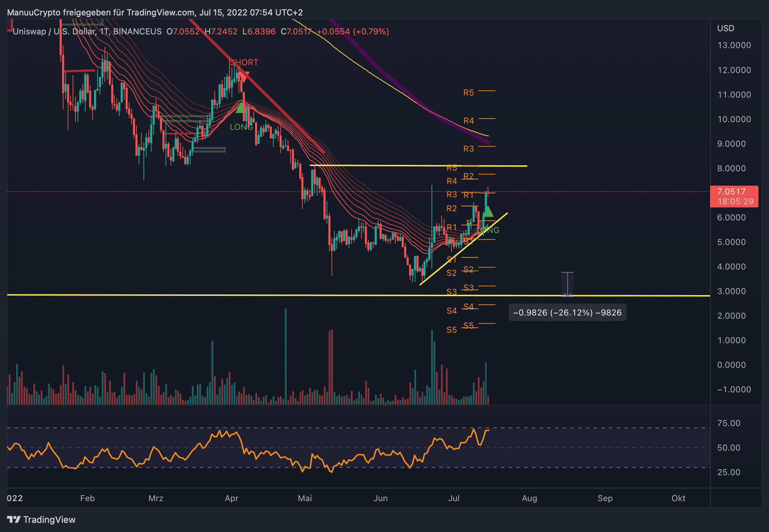This screenshot has height=532, width=769.
Task: Click the Sep label on time axis
Action: (x=605, y=498)
